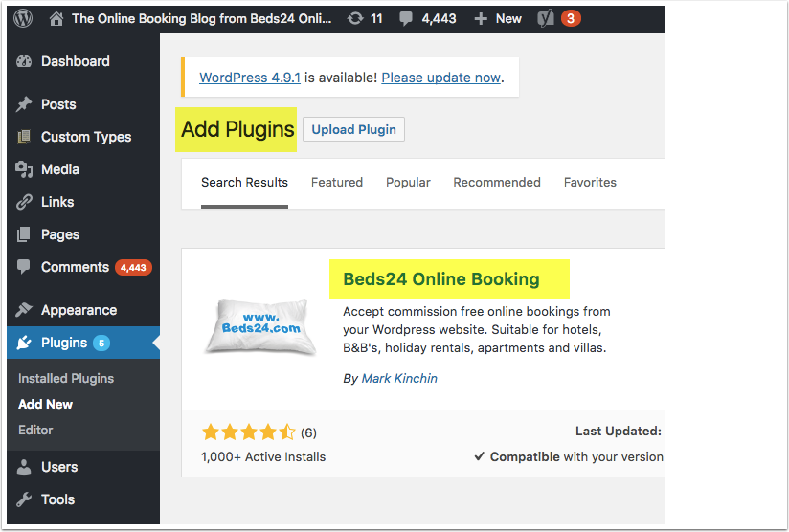Open the Yoast SEO icon
Image resolution: width=789 pixels, height=532 pixels.
[x=546, y=18]
